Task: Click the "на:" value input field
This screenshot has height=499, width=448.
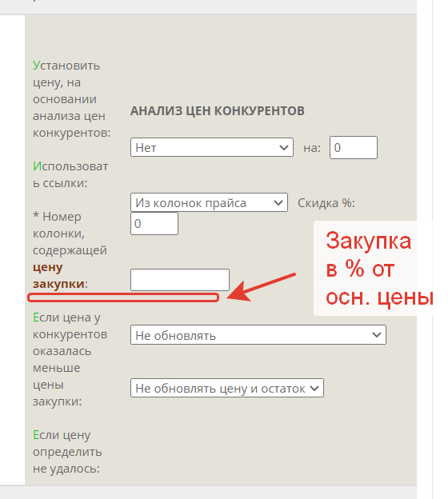Action: point(354,148)
